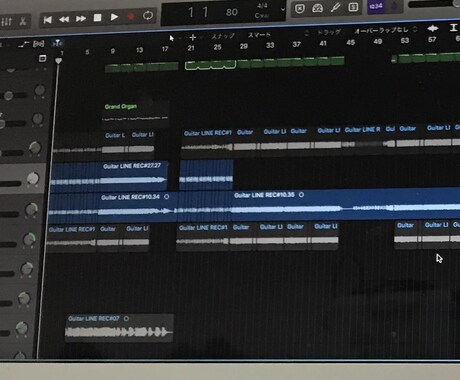
Task: Toggle the purple 1234 count-in button
Action: (376, 6)
